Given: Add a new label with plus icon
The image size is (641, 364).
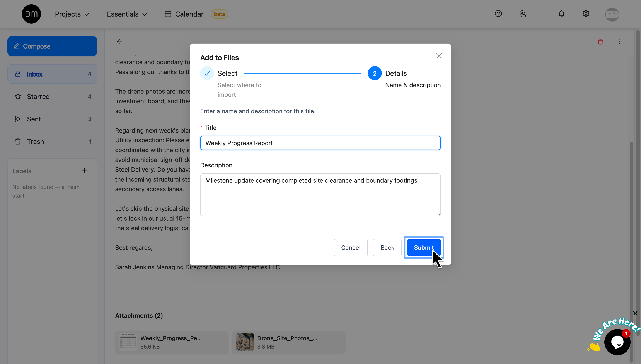Looking at the screenshot, I should pyautogui.click(x=85, y=171).
